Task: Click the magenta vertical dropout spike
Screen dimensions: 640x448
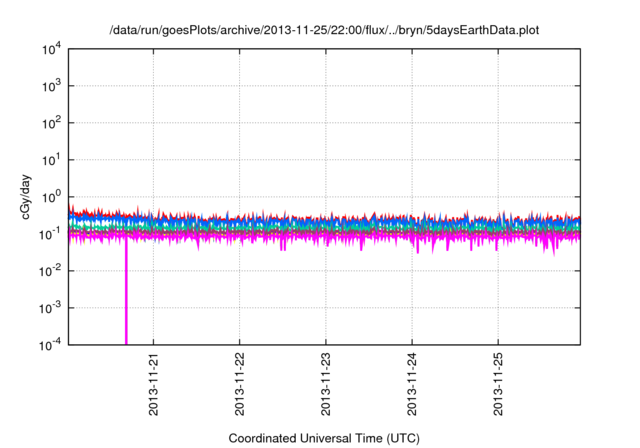Action: click(126, 292)
